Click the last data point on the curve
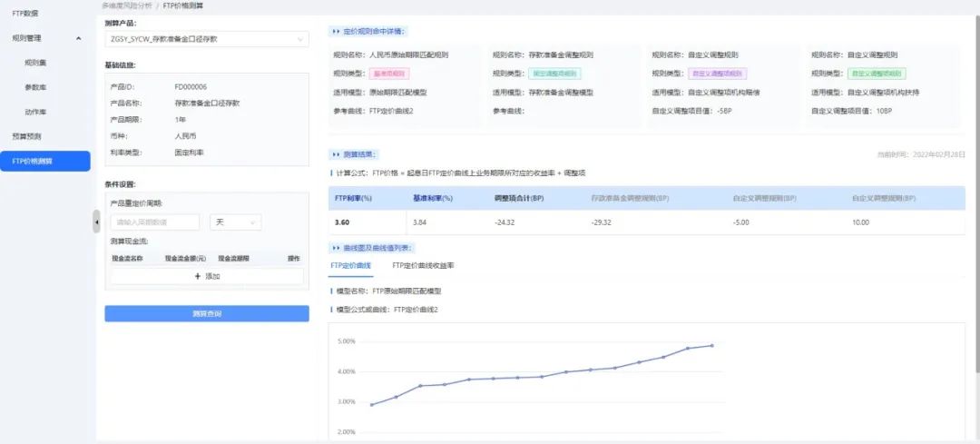 [712, 345]
